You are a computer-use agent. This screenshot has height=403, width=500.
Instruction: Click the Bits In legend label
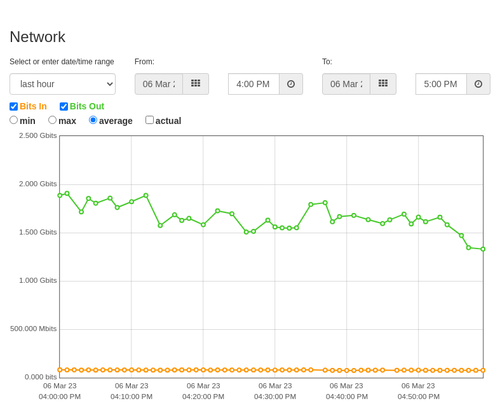[33, 106]
